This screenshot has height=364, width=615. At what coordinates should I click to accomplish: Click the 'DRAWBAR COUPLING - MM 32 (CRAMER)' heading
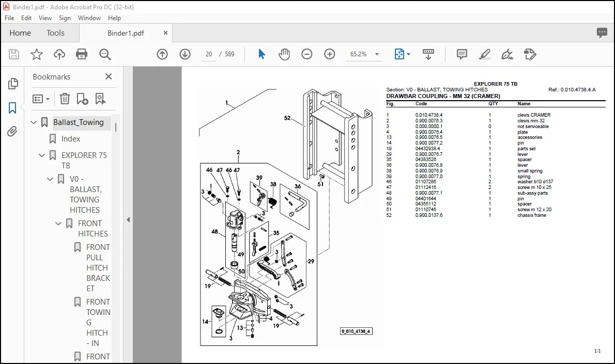pos(443,96)
